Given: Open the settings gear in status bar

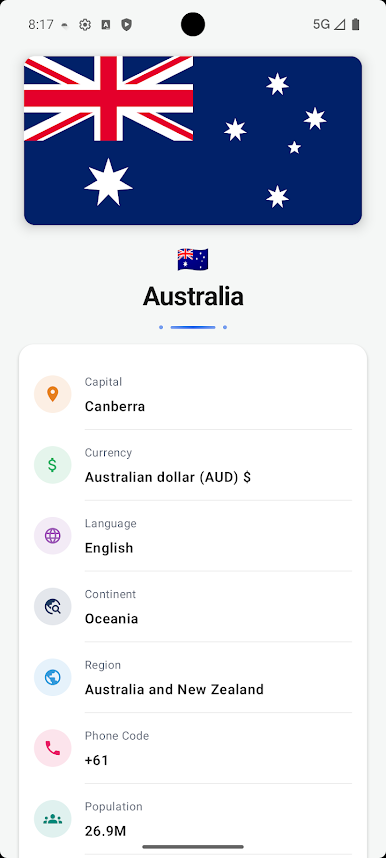Looking at the screenshot, I should point(85,25).
